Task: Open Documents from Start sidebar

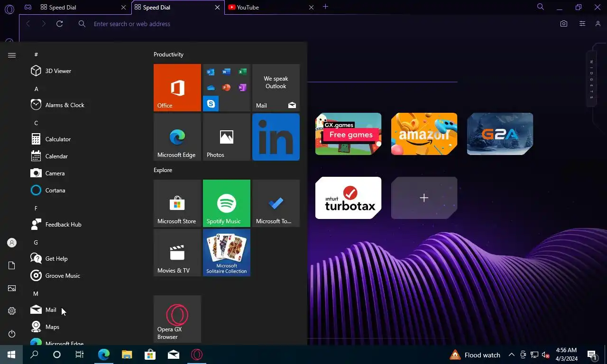Action: 12,265
